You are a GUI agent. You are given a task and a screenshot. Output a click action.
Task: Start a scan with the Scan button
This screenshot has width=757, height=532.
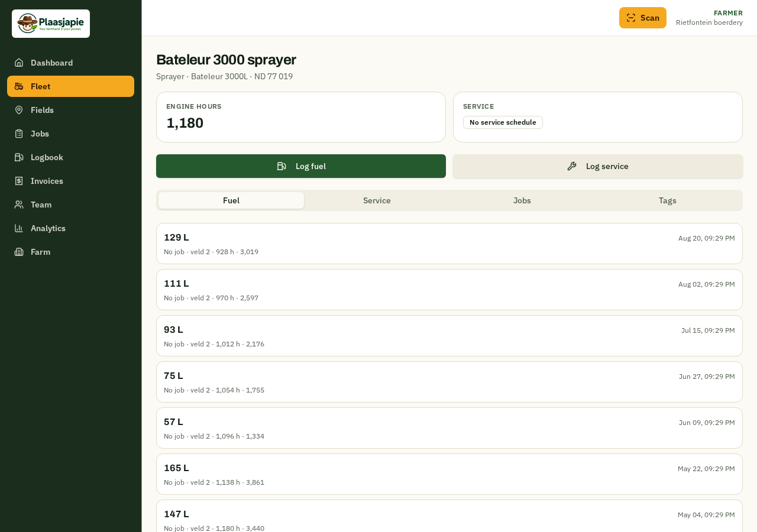(x=643, y=18)
